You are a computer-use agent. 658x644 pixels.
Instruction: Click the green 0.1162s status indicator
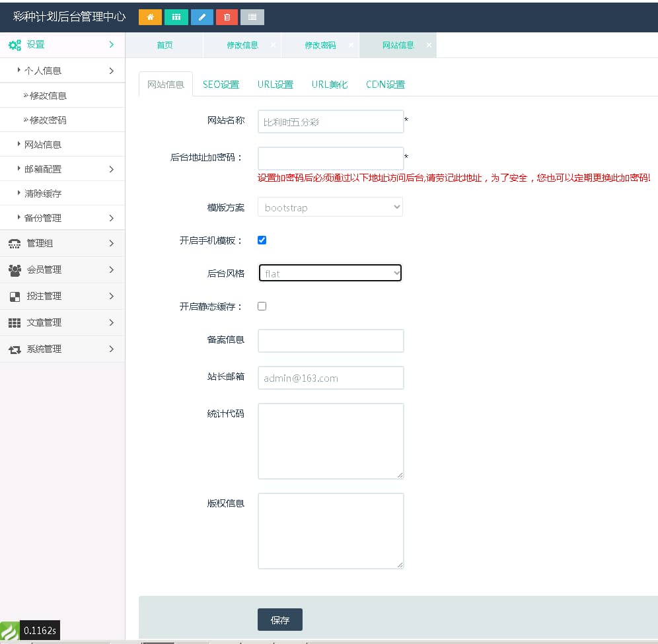(x=30, y=630)
